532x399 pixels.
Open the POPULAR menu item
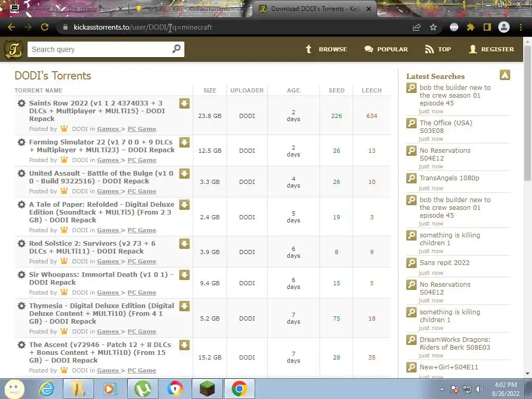[x=386, y=49]
